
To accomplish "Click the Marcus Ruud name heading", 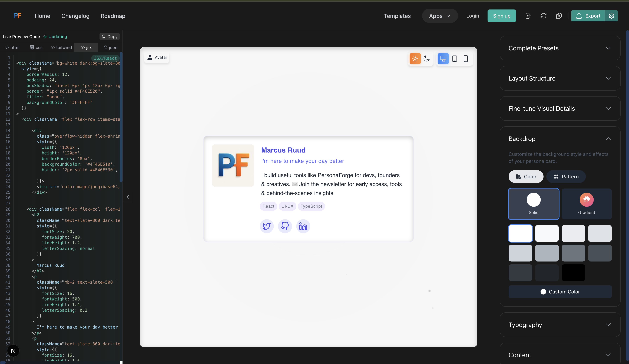I will click(x=283, y=150).
